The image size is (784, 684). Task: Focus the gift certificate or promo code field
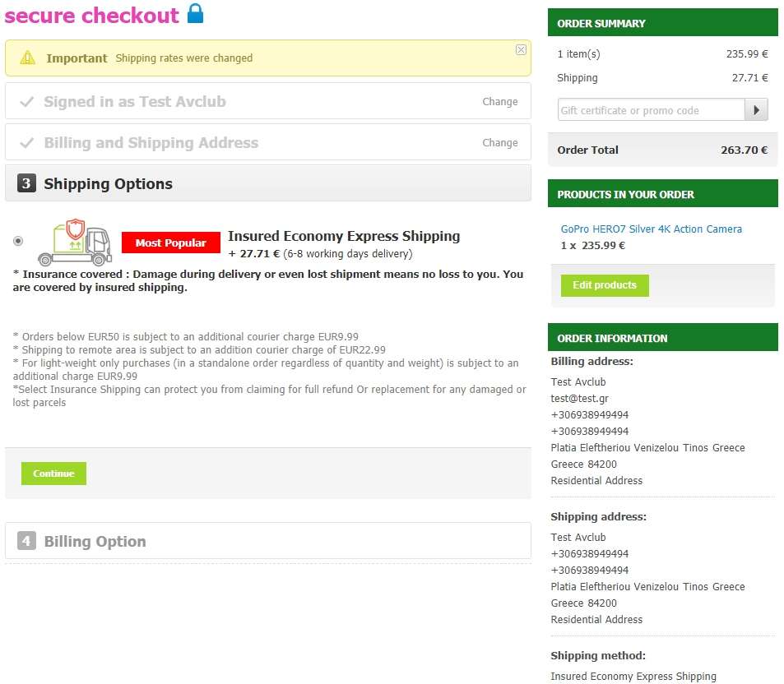[651, 110]
